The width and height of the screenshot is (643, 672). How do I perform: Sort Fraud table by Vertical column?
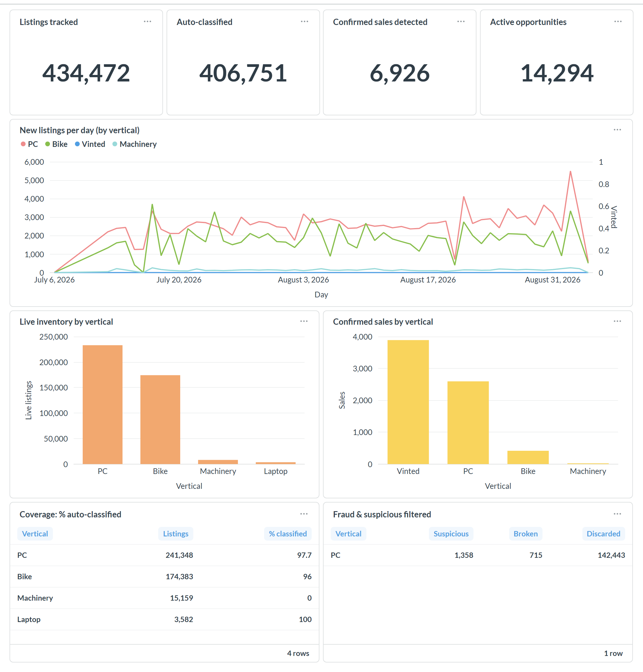click(348, 534)
